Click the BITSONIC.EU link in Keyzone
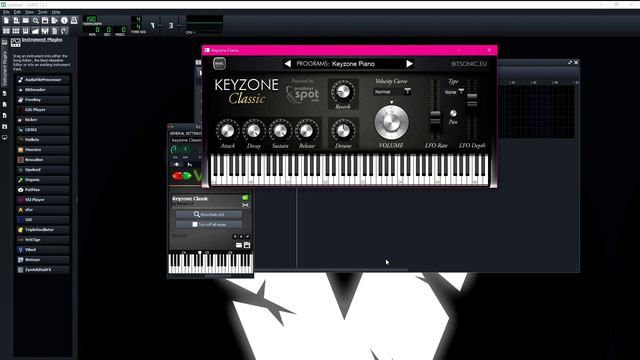This screenshot has height=360, width=640. [469, 64]
